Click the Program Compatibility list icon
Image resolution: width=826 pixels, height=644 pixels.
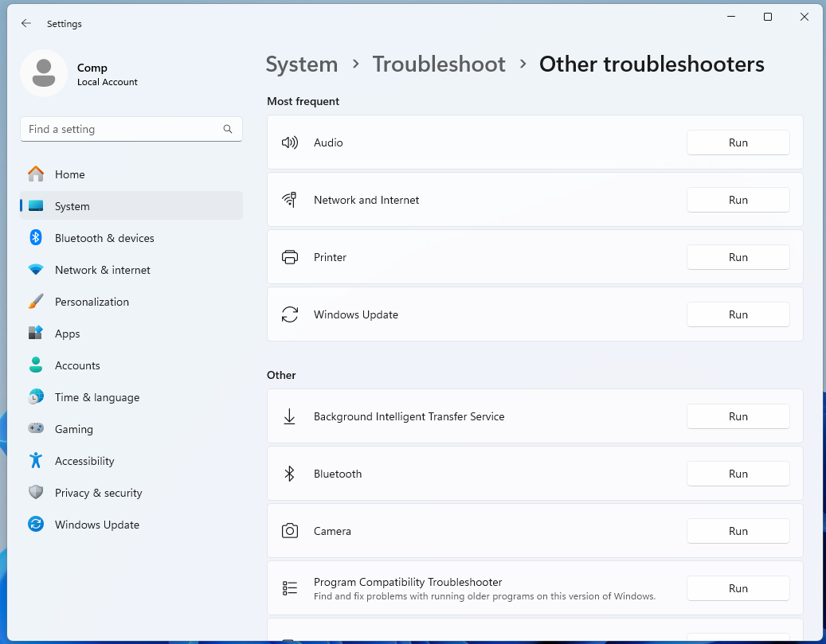[x=290, y=588]
